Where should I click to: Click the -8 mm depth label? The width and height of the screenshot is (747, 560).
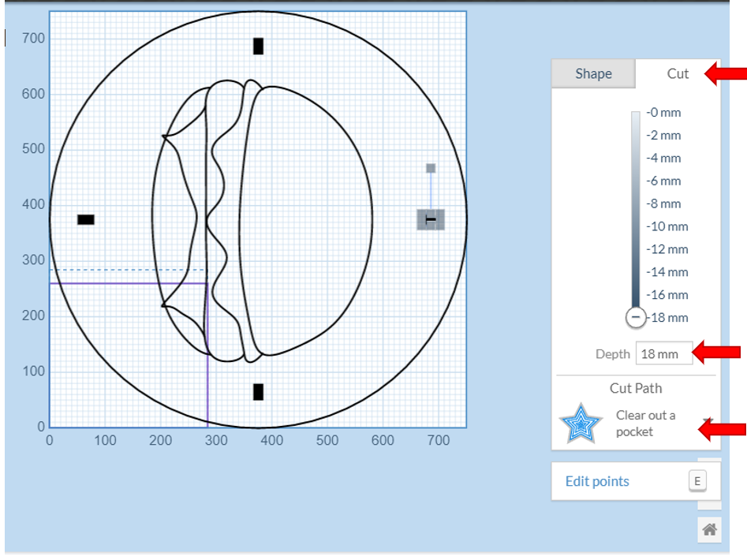click(x=663, y=203)
